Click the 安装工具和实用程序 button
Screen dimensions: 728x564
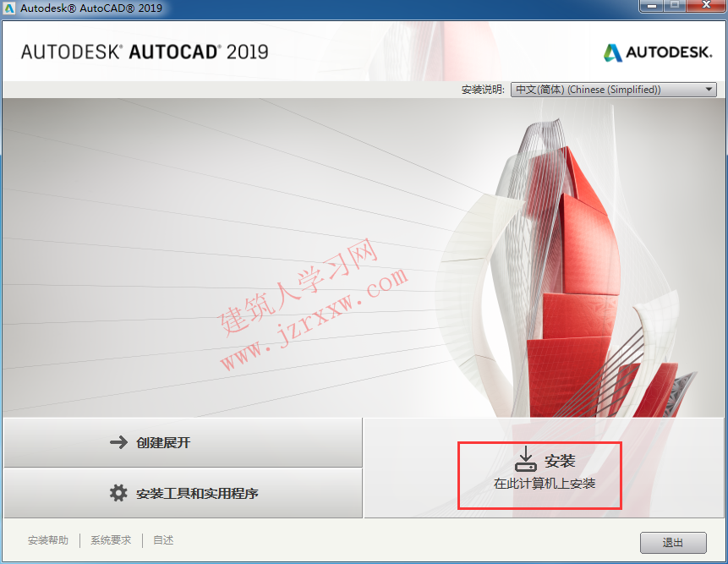click(x=183, y=493)
